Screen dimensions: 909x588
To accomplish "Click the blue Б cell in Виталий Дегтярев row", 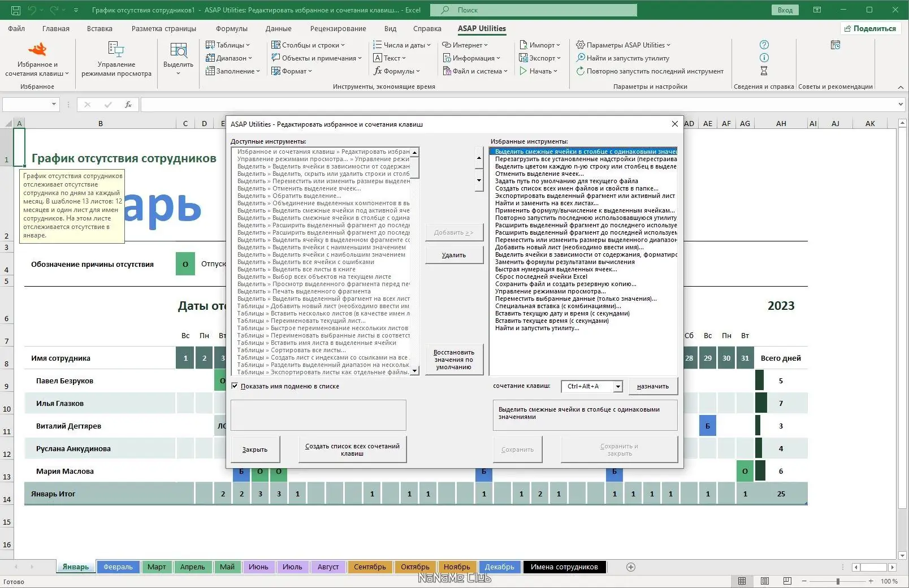I will click(x=708, y=426).
